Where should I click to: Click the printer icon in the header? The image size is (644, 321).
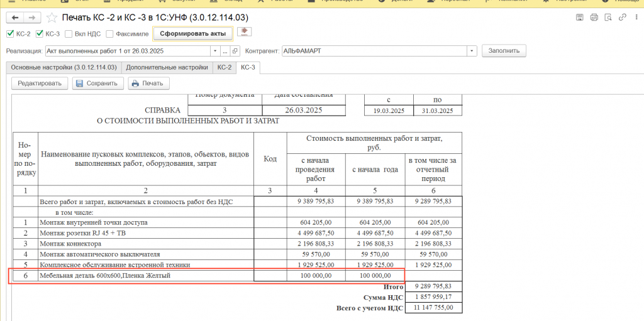[594, 17]
